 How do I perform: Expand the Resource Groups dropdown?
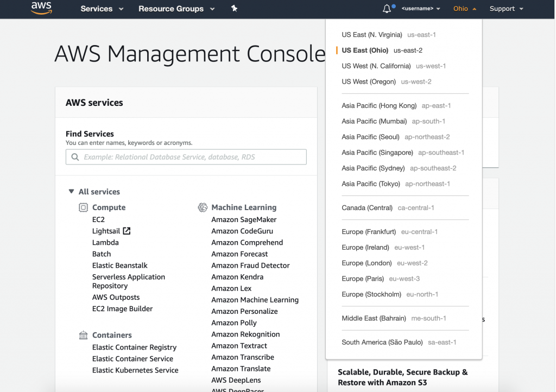(176, 9)
